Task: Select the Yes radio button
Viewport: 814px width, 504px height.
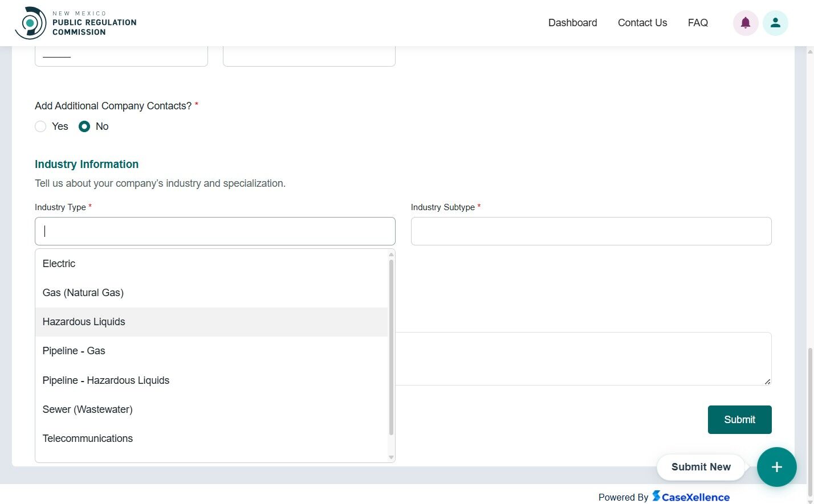Action: 40,126
